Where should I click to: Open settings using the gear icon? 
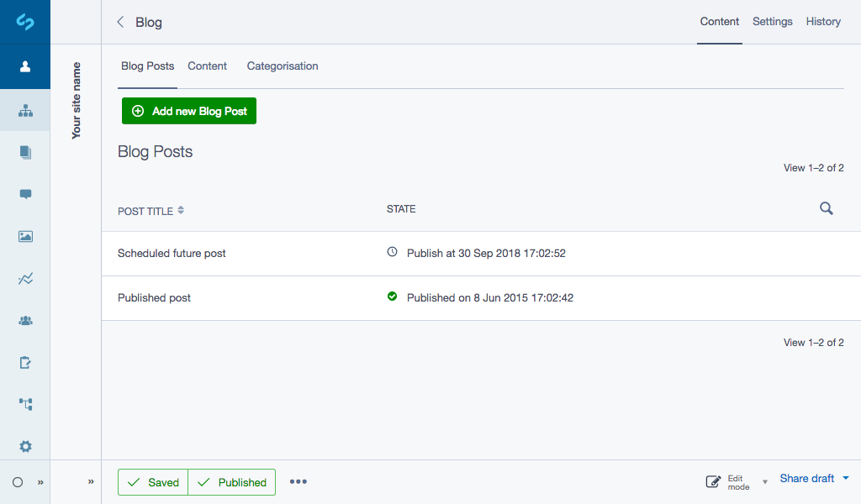pos(25,446)
